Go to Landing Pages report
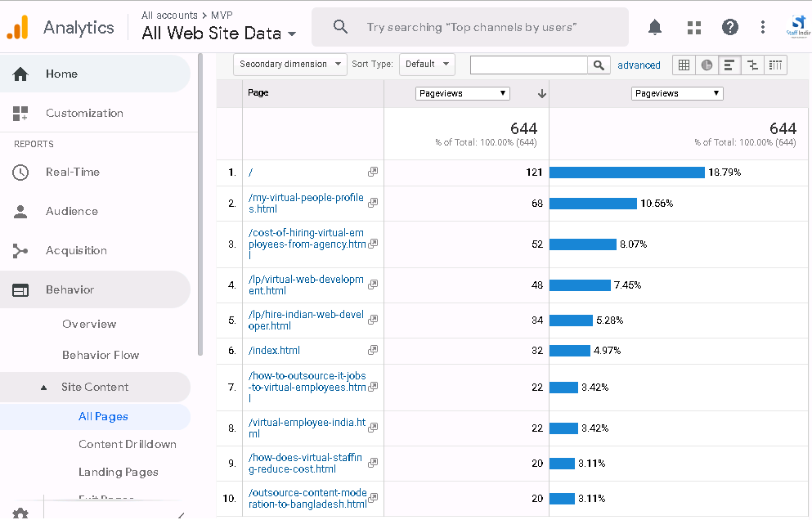This screenshot has height=520, width=812. [x=119, y=472]
